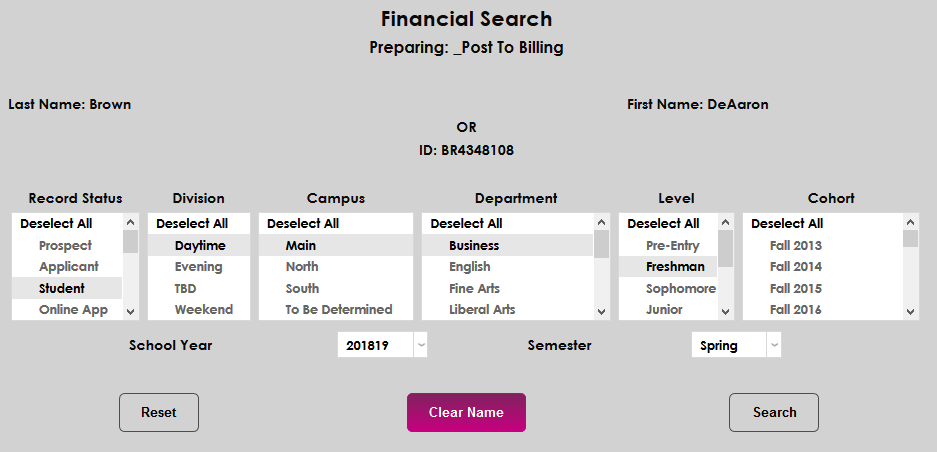Click Level list scroll down arrow
The width and height of the screenshot is (937, 452).
(x=726, y=311)
